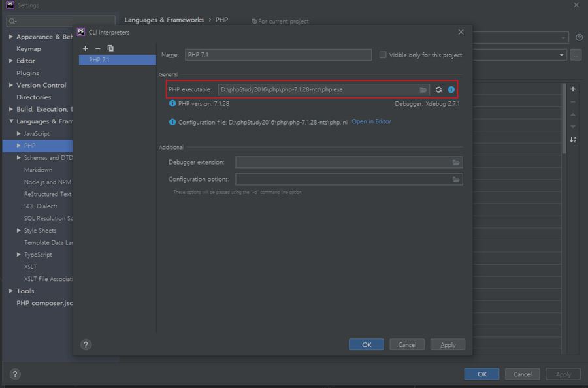The height and width of the screenshot is (388, 588).
Task: Browse for the Debugger extension file
Action: (456, 163)
